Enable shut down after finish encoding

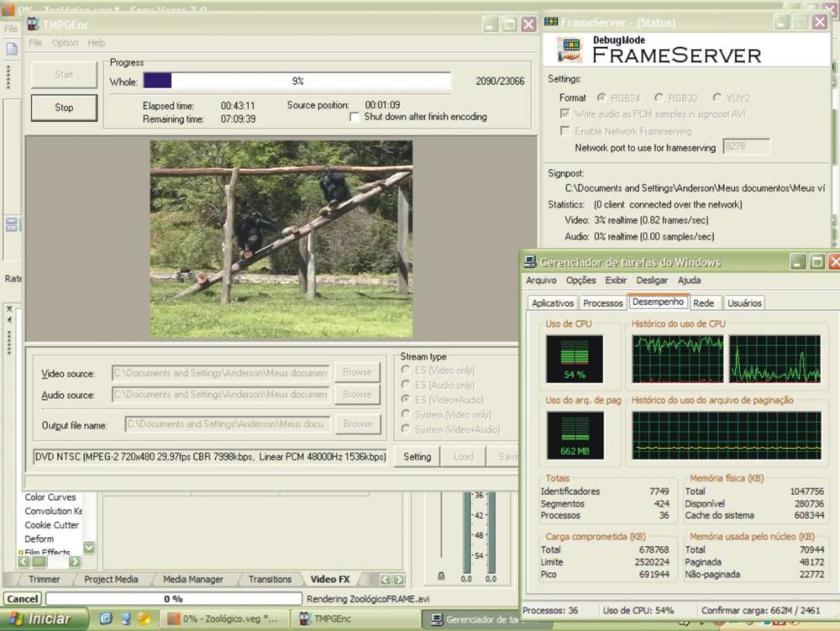[355, 117]
